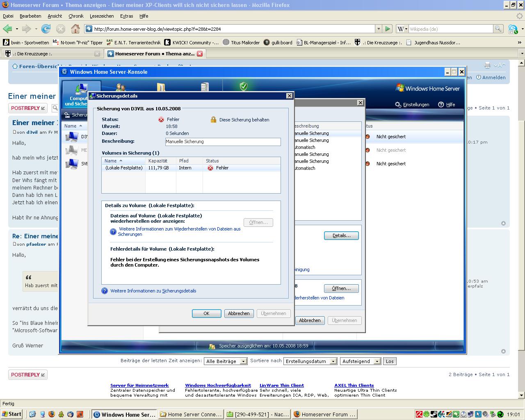
Task: Click the Windows Start button
Action: [x=11, y=414]
